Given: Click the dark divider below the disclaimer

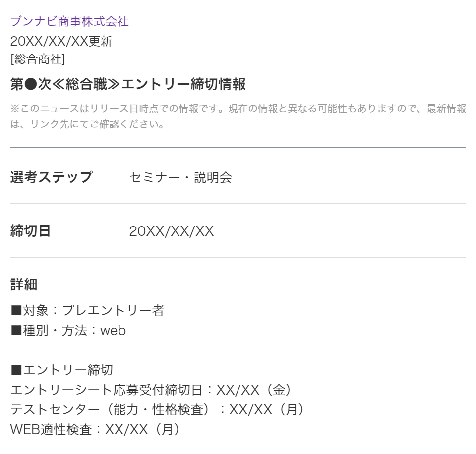Looking at the screenshot, I should 238,147.
